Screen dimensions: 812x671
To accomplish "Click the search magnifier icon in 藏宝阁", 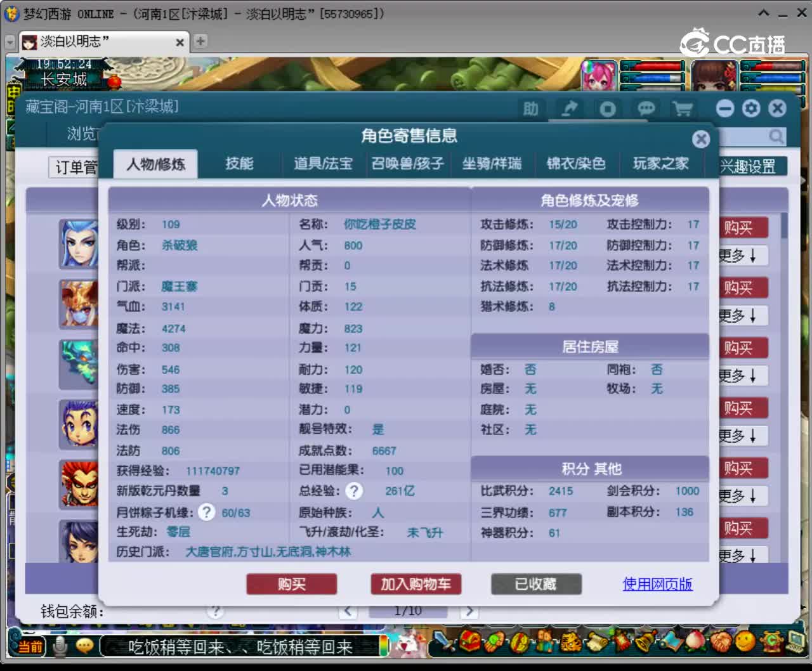I will pyautogui.click(x=776, y=136).
